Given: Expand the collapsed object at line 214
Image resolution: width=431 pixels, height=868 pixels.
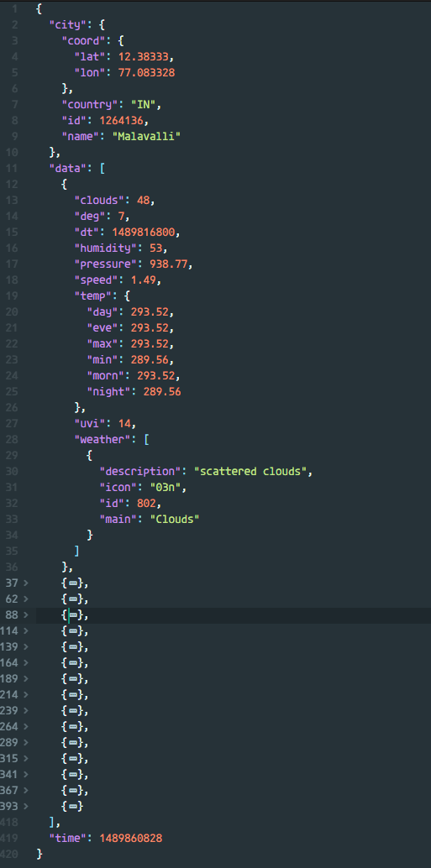Looking at the screenshot, I should point(26,695).
